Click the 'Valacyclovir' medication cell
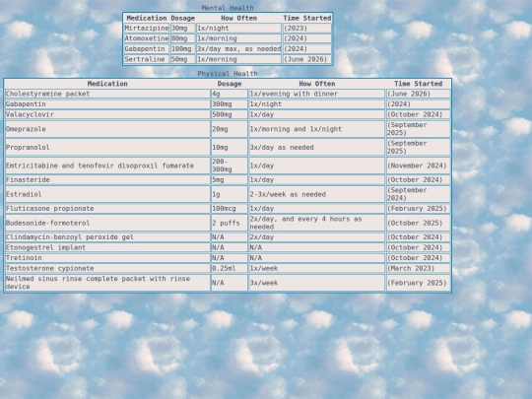 coord(107,114)
